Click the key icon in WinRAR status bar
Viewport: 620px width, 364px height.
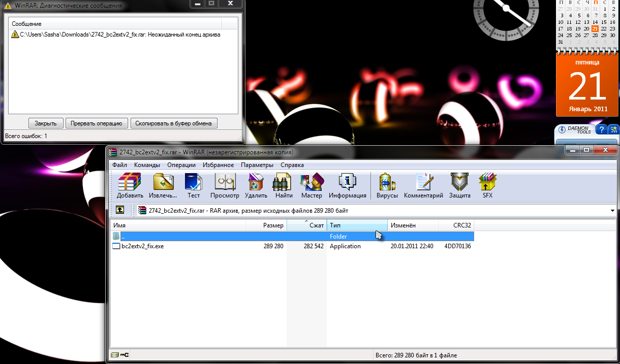click(125, 355)
